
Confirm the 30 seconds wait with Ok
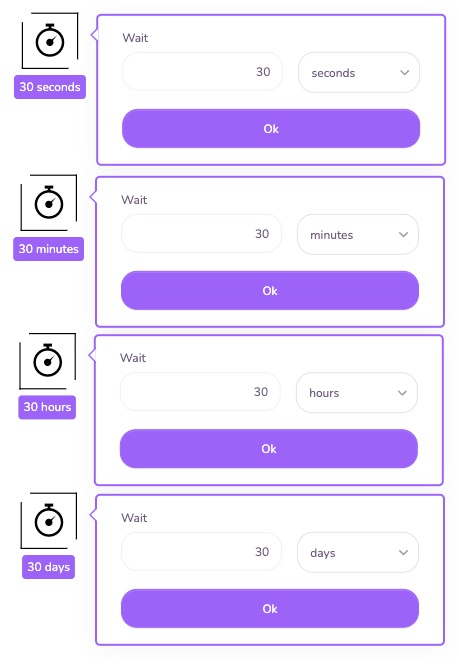coord(271,129)
